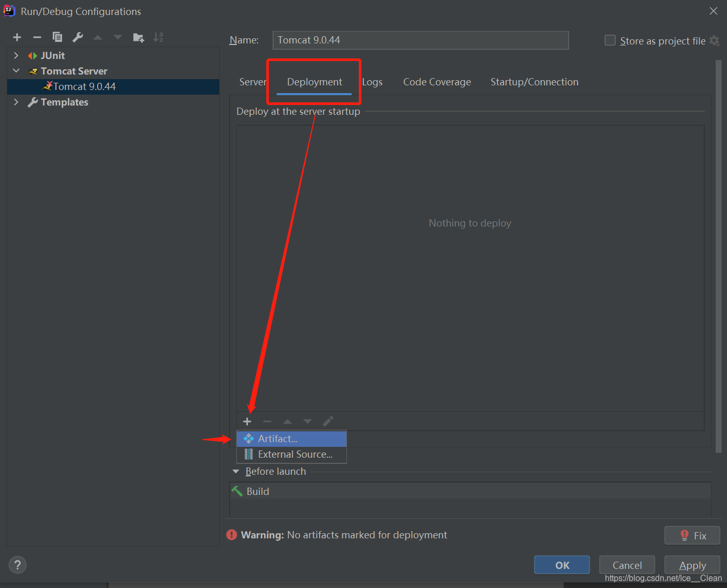Edit the deployment item with the pencil icon

tap(328, 421)
